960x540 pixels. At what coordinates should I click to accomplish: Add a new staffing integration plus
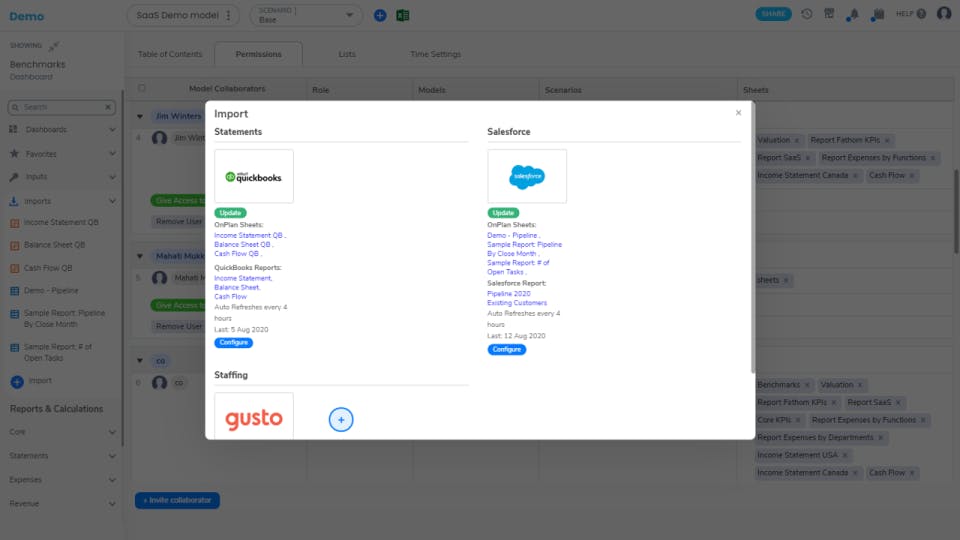341,419
